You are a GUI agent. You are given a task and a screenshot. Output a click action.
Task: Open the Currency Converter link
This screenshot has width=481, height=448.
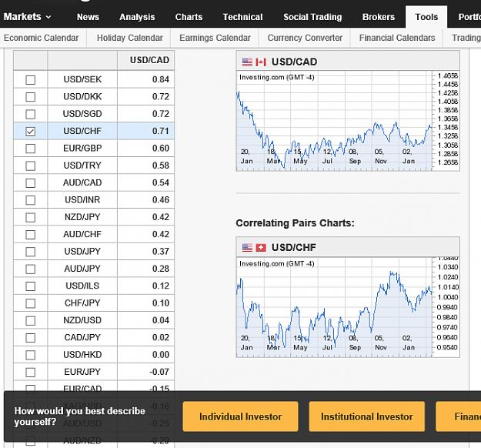click(305, 38)
